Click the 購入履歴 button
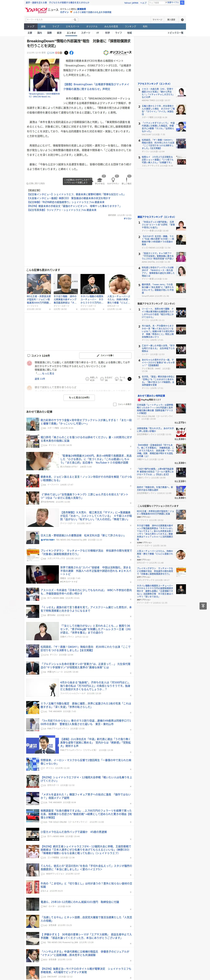Viewport: 210px width, 980px height. click(171, 20)
